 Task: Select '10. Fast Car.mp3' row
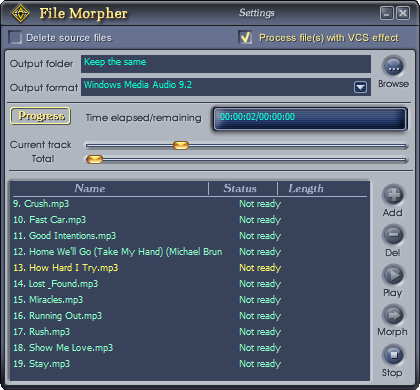tap(190, 220)
